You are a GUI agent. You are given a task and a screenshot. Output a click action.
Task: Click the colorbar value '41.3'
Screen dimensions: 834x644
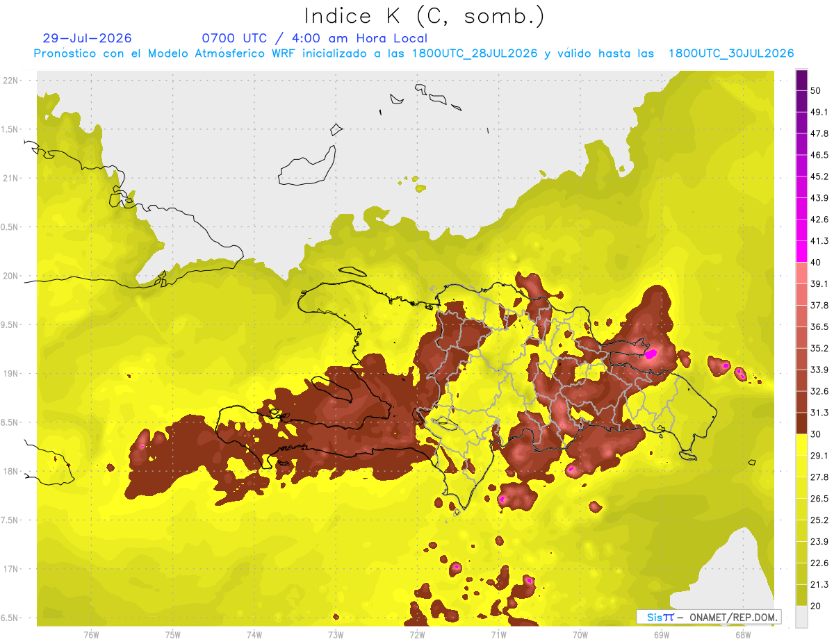819,241
